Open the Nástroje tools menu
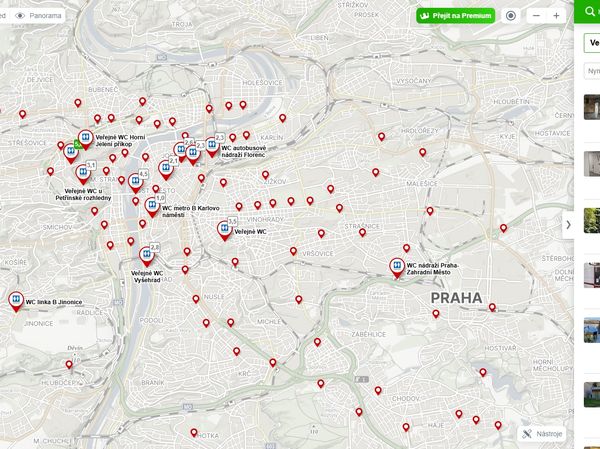This screenshot has height=449, width=600. 542,434
